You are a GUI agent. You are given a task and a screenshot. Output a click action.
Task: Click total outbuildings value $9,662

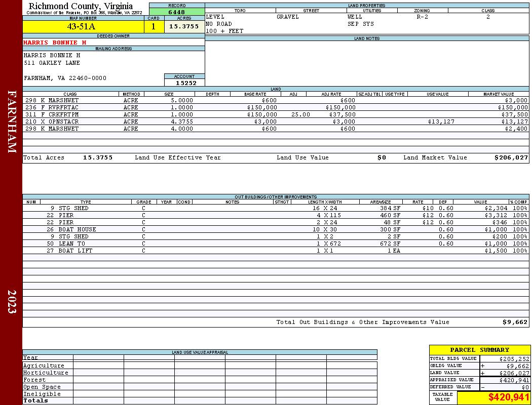515,322
